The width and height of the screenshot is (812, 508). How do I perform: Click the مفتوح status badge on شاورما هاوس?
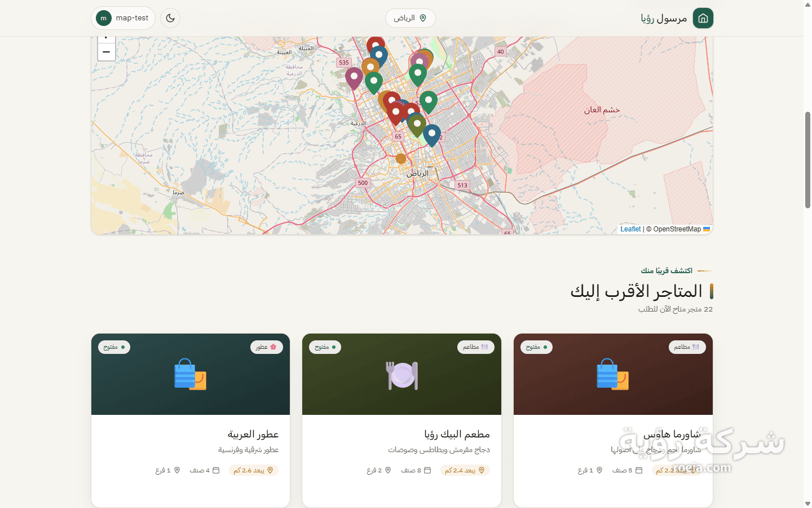click(x=537, y=347)
